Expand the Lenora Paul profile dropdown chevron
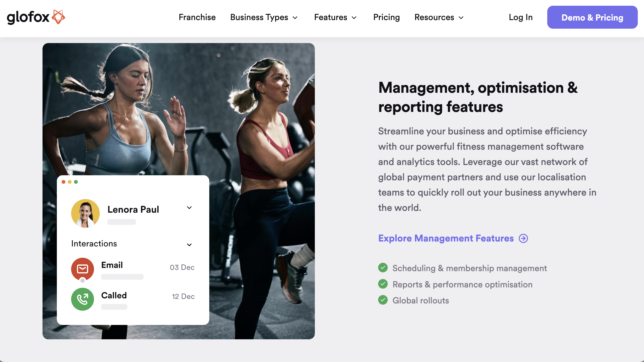Viewport: 644px width, 362px height. click(x=190, y=207)
